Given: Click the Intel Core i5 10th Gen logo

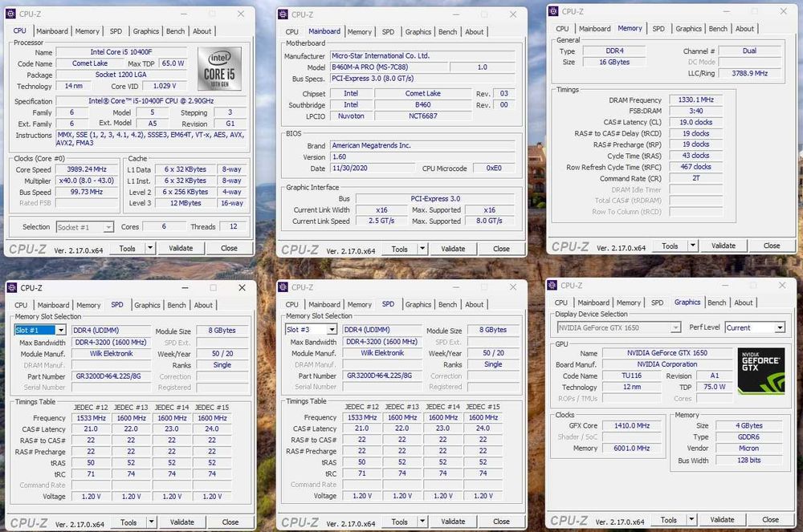Looking at the screenshot, I should pos(220,69).
